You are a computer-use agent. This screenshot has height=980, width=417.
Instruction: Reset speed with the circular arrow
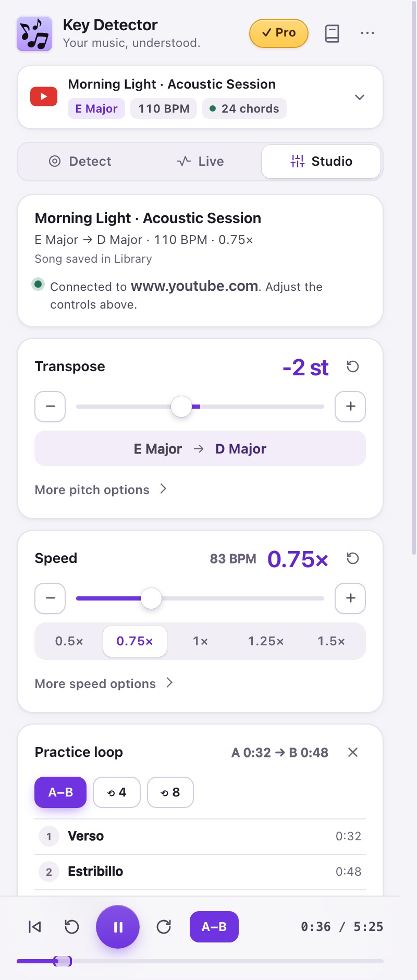[353, 558]
